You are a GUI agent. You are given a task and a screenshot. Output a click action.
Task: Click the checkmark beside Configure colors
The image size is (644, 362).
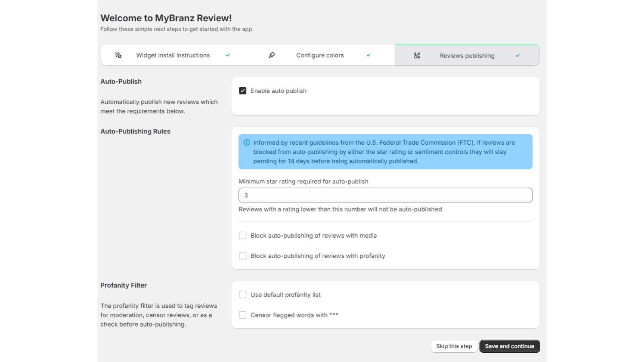(368, 55)
